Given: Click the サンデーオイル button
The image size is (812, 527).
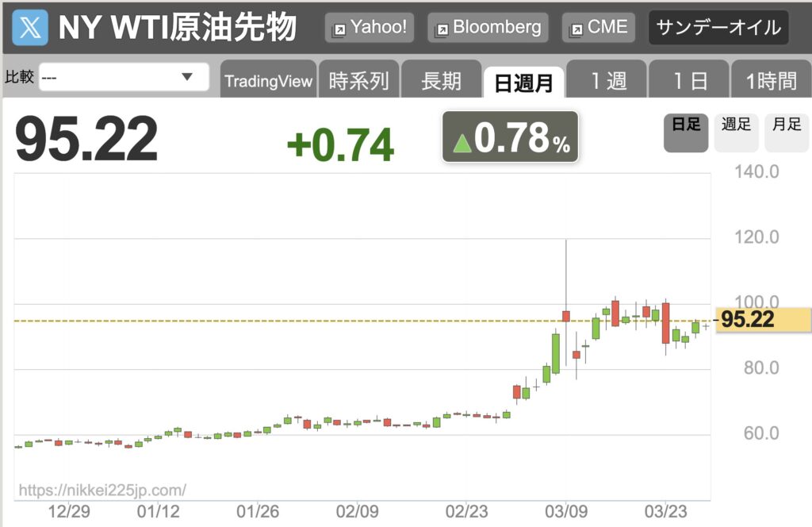Looking at the screenshot, I should (718, 28).
